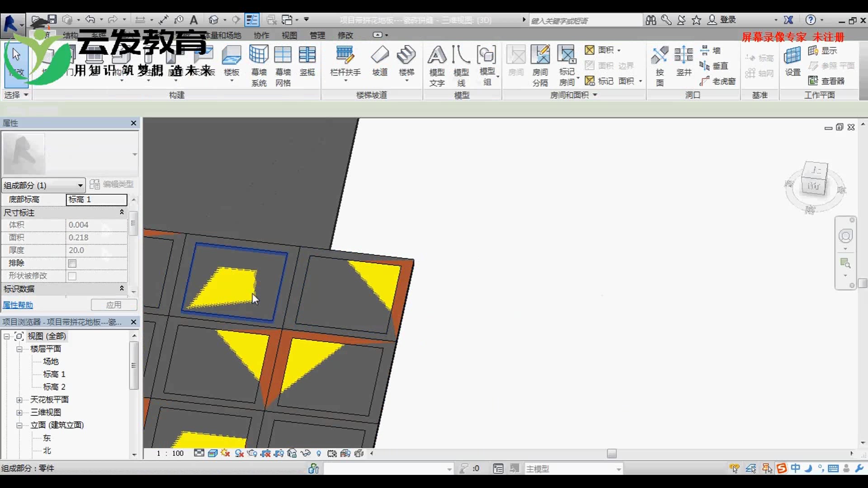
Task: Expand the 天花板平面 node in Project Browser
Action: 19,399
